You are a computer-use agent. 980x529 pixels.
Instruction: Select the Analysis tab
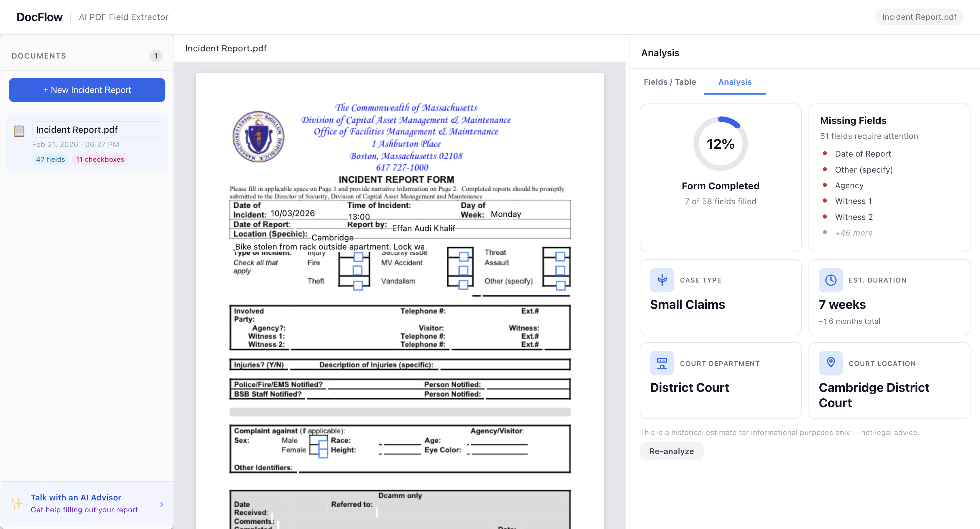point(734,82)
